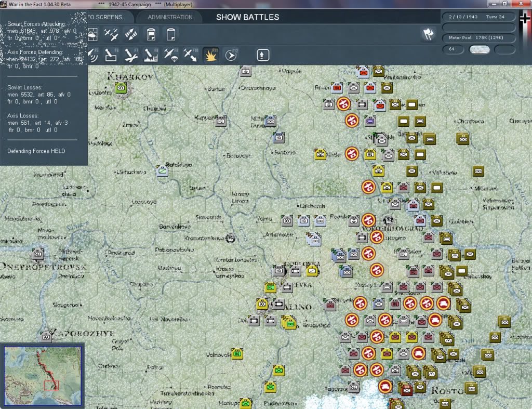Select the red HQ counter at Rovenki

click(x=337, y=88)
